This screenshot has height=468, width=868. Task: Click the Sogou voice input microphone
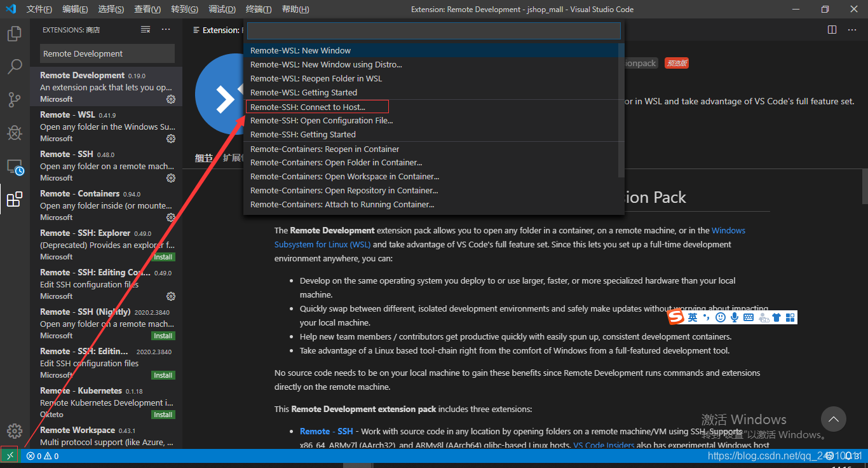(x=735, y=317)
